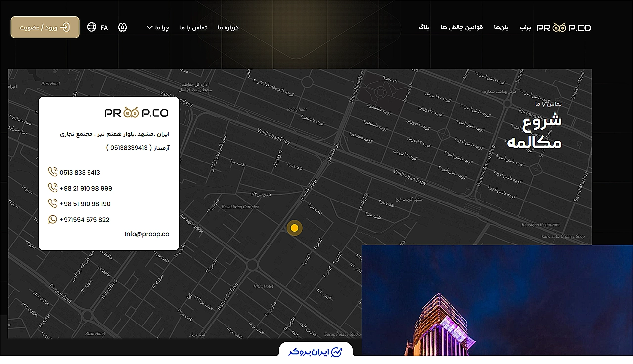Open the پلن‌ها menu item

click(501, 27)
